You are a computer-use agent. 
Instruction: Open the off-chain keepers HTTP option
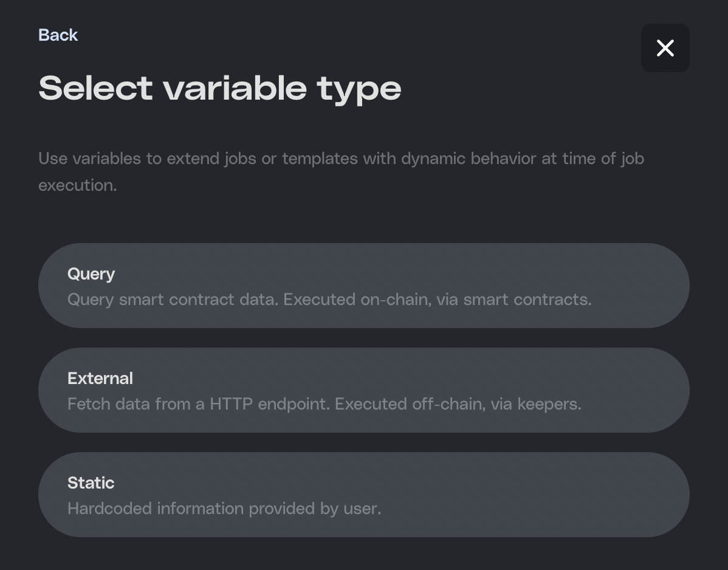tap(363, 390)
